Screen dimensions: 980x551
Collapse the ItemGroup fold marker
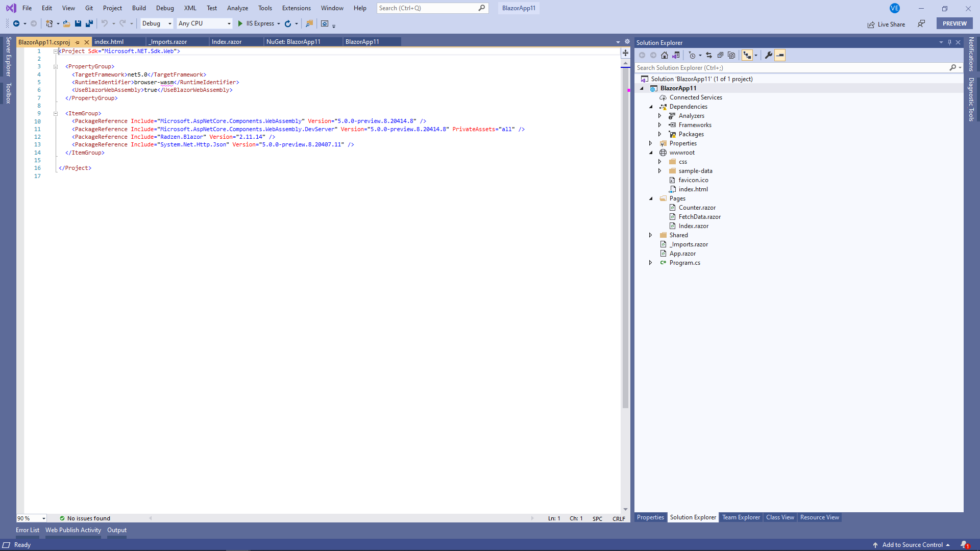55,114
